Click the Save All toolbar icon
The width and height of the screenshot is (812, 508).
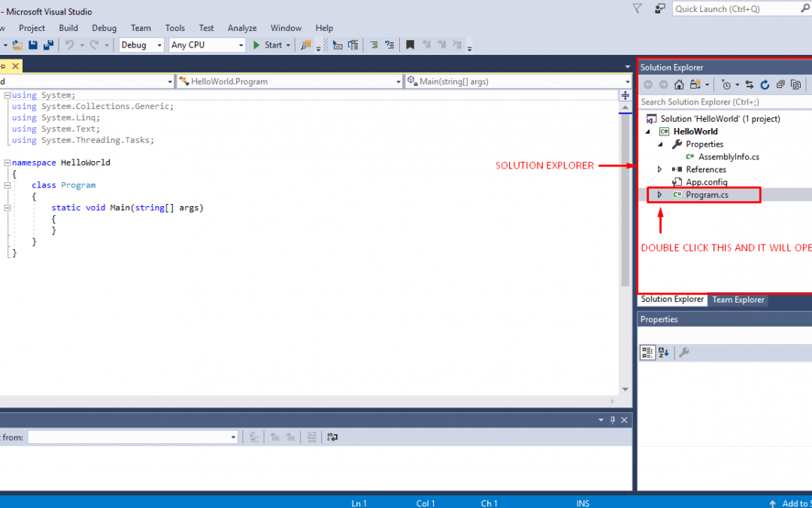(x=49, y=45)
